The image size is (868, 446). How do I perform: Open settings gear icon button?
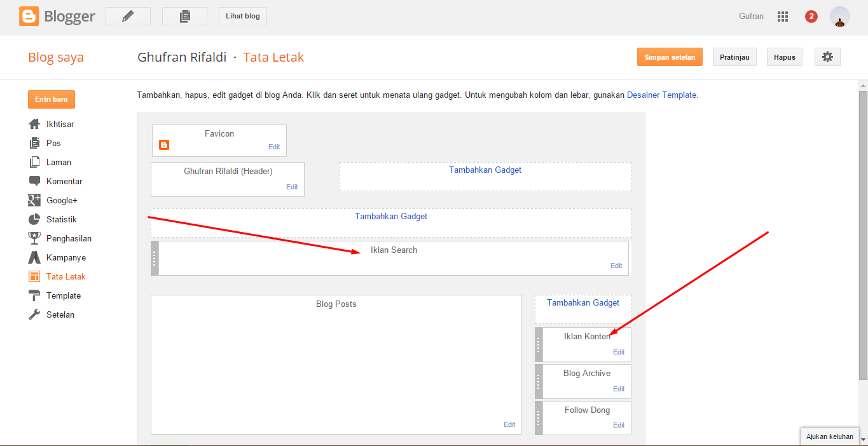(x=827, y=57)
